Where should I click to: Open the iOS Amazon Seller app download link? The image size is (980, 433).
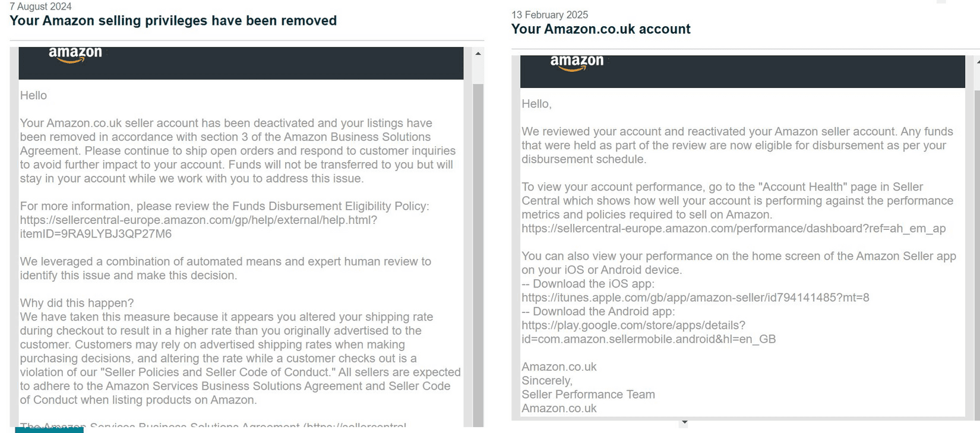pyautogui.click(x=695, y=297)
